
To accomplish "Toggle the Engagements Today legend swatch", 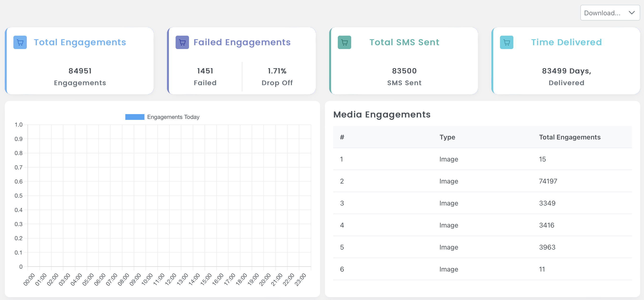I will tap(135, 117).
